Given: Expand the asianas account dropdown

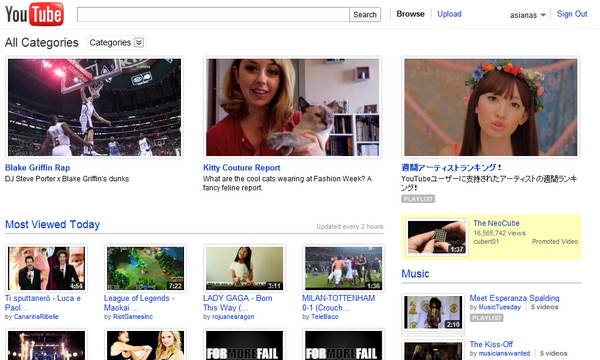Looking at the screenshot, I should [527, 15].
